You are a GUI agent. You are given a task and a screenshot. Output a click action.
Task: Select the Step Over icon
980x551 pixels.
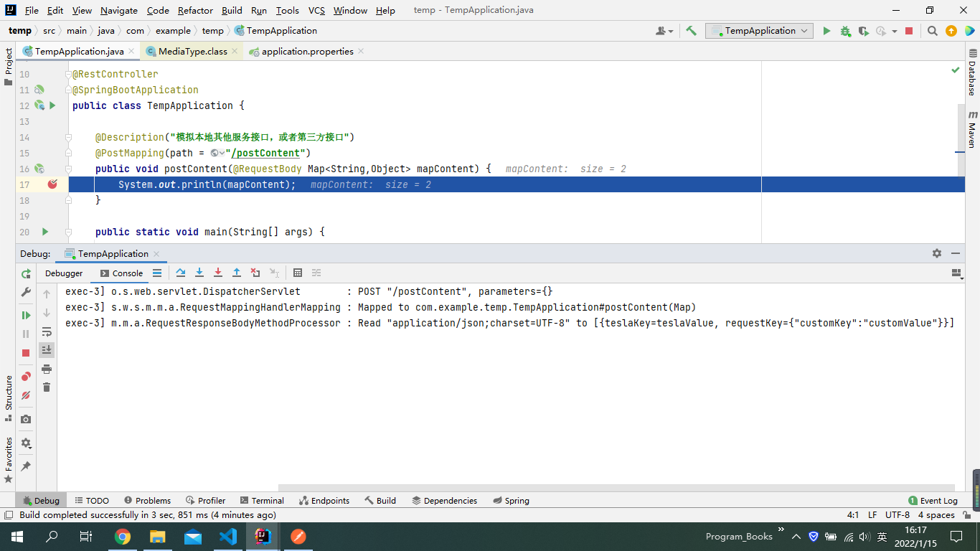point(181,273)
